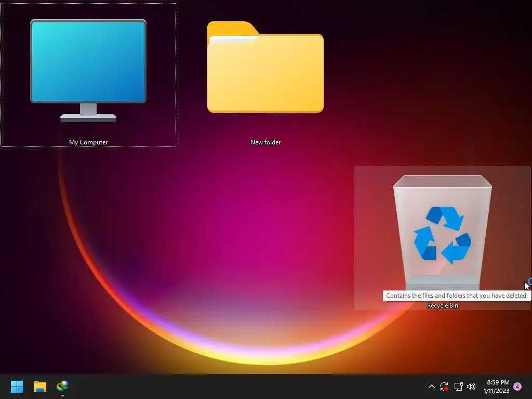Open the notification badge showing 4
The image size is (532, 399).
(517, 387)
